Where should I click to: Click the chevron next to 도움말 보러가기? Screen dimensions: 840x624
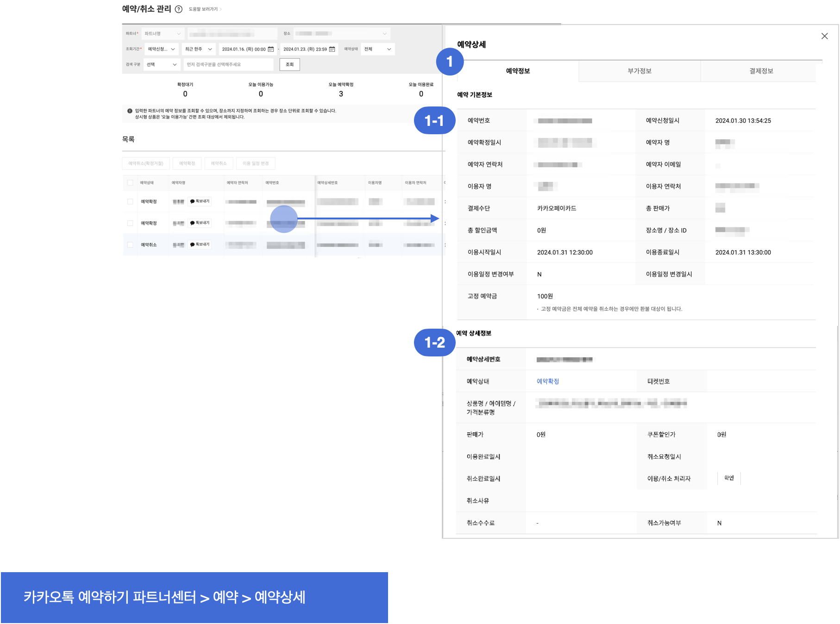(x=221, y=9)
